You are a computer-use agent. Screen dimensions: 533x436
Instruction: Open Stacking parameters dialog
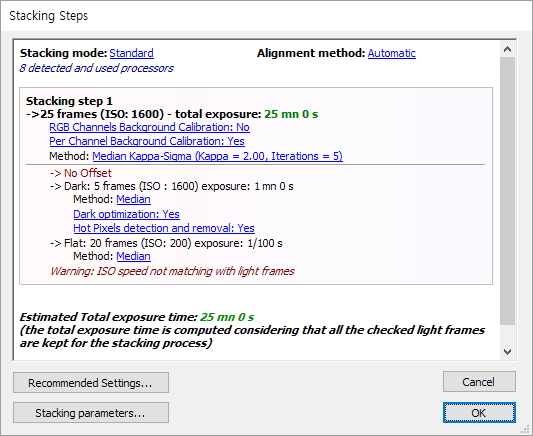91,413
